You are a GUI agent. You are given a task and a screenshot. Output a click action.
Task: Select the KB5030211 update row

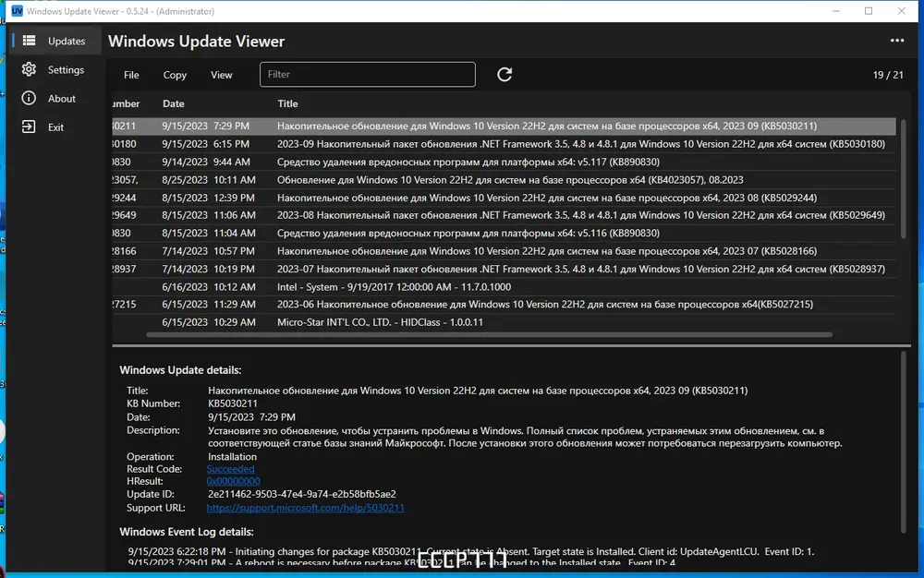click(504, 126)
